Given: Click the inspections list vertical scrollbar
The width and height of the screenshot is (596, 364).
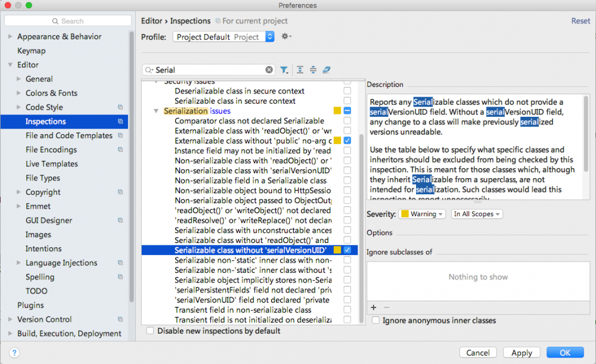Looking at the screenshot, I should tap(361, 228).
